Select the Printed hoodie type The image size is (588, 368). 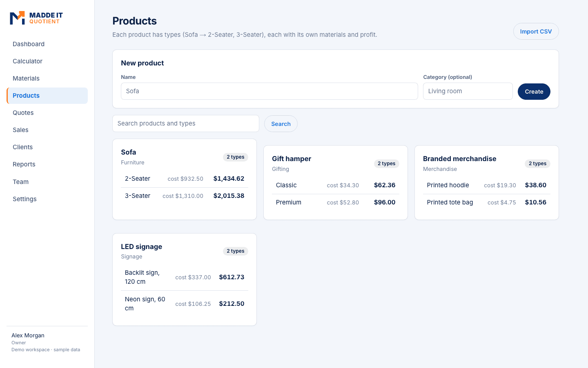point(487,185)
